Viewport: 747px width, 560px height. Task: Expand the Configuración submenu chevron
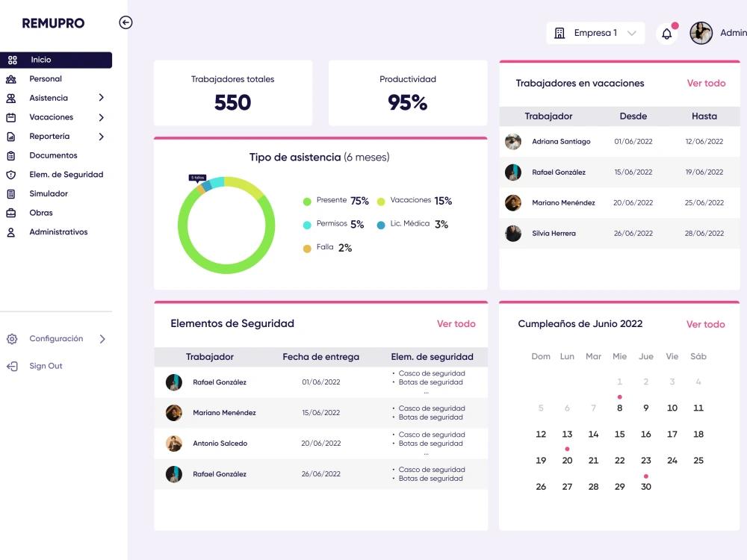(102, 338)
